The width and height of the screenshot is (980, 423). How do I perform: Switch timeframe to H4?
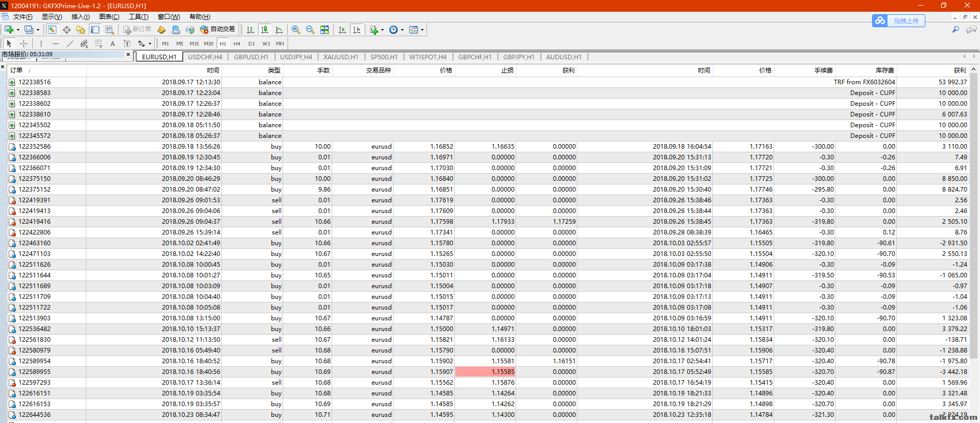point(237,43)
